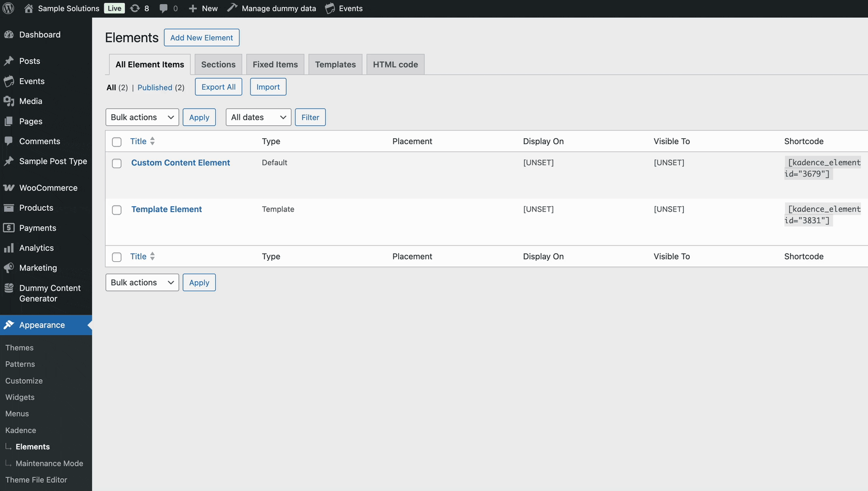Open the Bulk actions dropdown

pos(142,117)
